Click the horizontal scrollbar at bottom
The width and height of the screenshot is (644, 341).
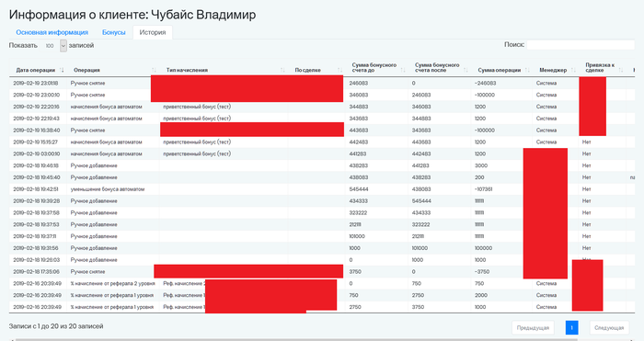point(295,340)
